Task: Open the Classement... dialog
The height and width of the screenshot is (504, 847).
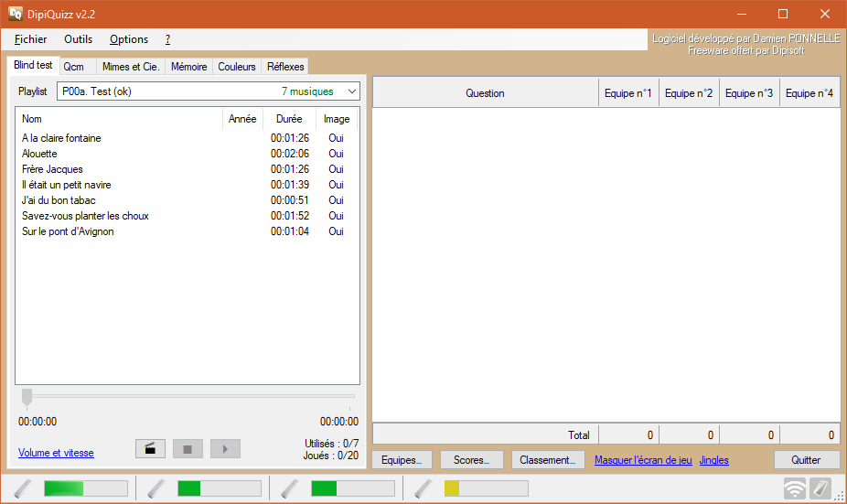Action: pyautogui.click(x=547, y=460)
